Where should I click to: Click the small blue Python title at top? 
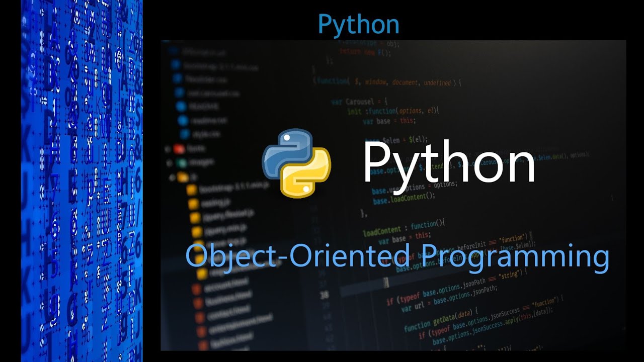tap(359, 25)
